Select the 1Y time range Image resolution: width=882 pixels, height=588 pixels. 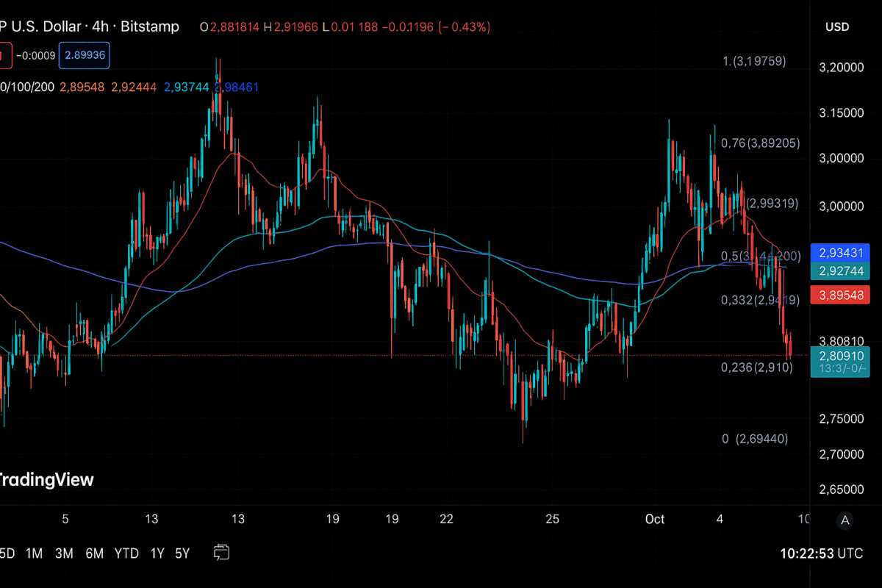click(157, 553)
